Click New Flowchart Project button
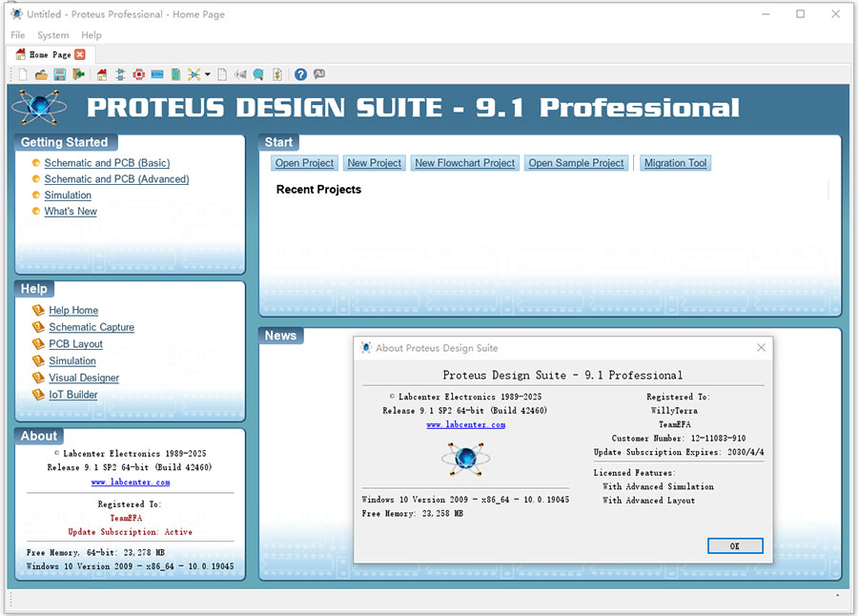The height and width of the screenshot is (616, 858). pyautogui.click(x=464, y=163)
